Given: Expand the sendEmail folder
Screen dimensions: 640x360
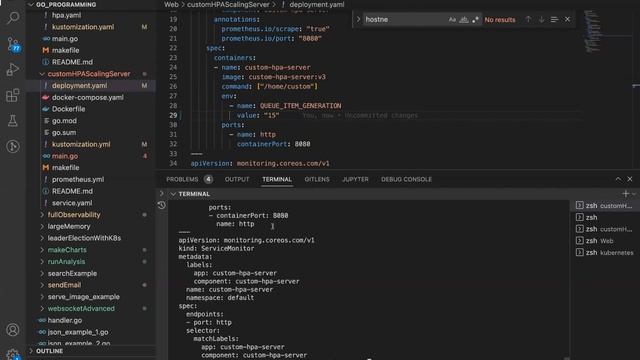Looking at the screenshot, I should tap(64, 285).
